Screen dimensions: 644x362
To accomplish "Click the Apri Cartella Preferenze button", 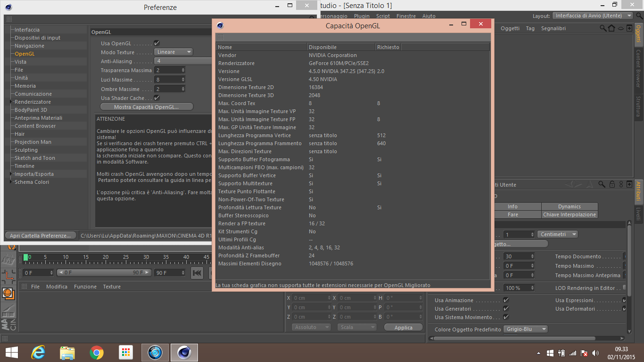I will [x=40, y=235].
